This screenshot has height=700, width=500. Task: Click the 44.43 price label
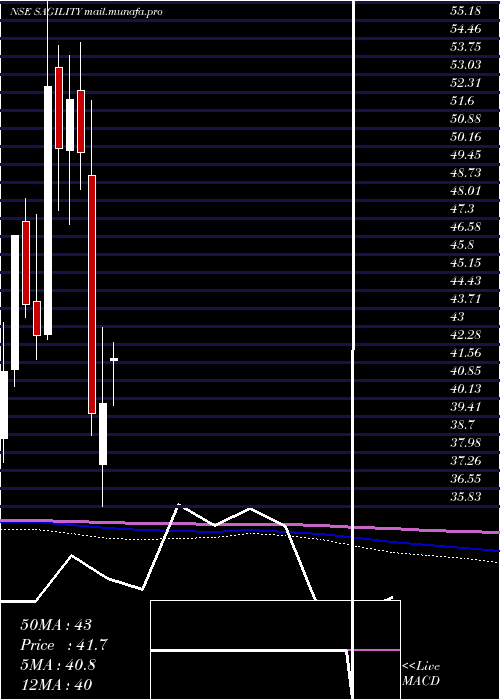point(466,280)
